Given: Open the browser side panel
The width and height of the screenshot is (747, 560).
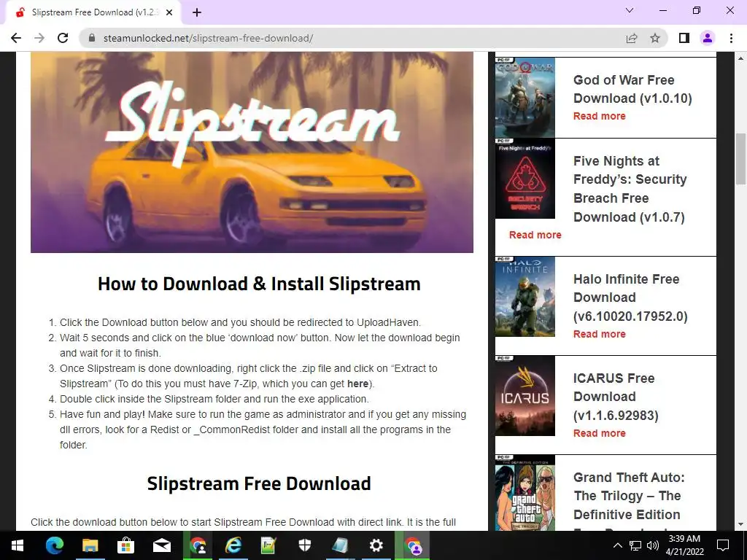Looking at the screenshot, I should 684,38.
